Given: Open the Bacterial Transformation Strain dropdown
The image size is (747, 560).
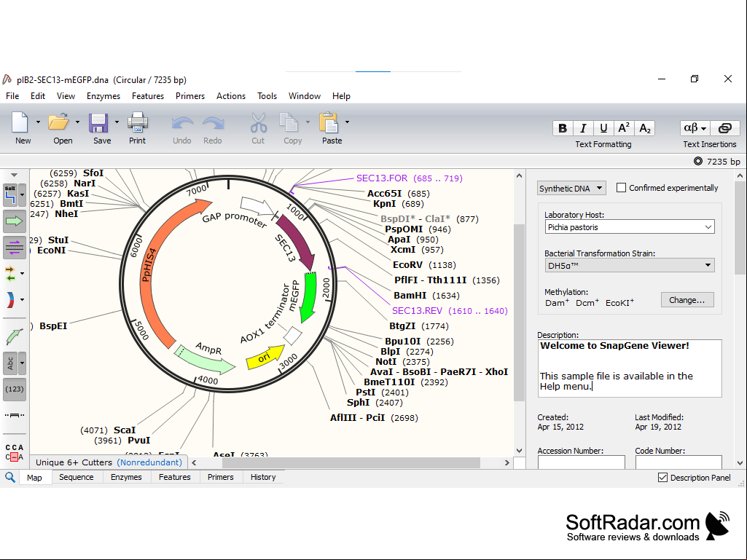Looking at the screenshot, I should pyautogui.click(x=630, y=265).
